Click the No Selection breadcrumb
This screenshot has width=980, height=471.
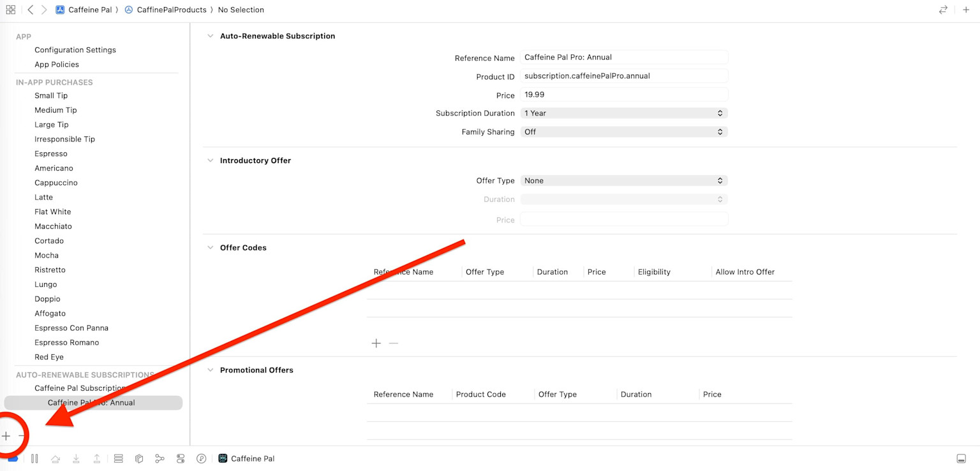click(241, 10)
